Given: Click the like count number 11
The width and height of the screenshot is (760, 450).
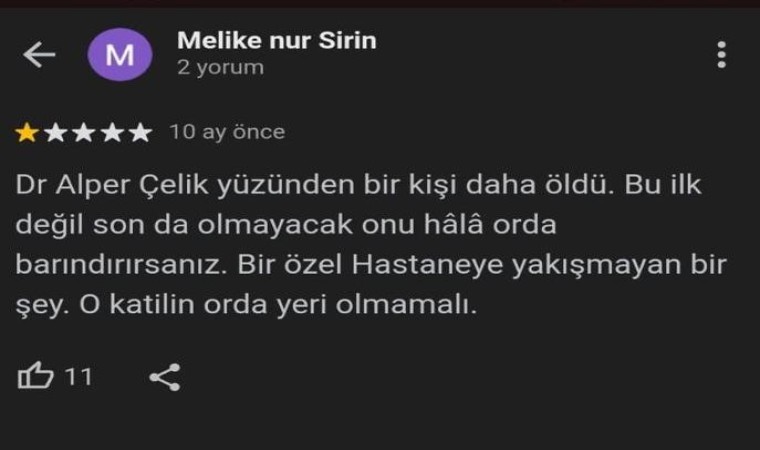Looking at the screenshot, I should [x=78, y=377].
